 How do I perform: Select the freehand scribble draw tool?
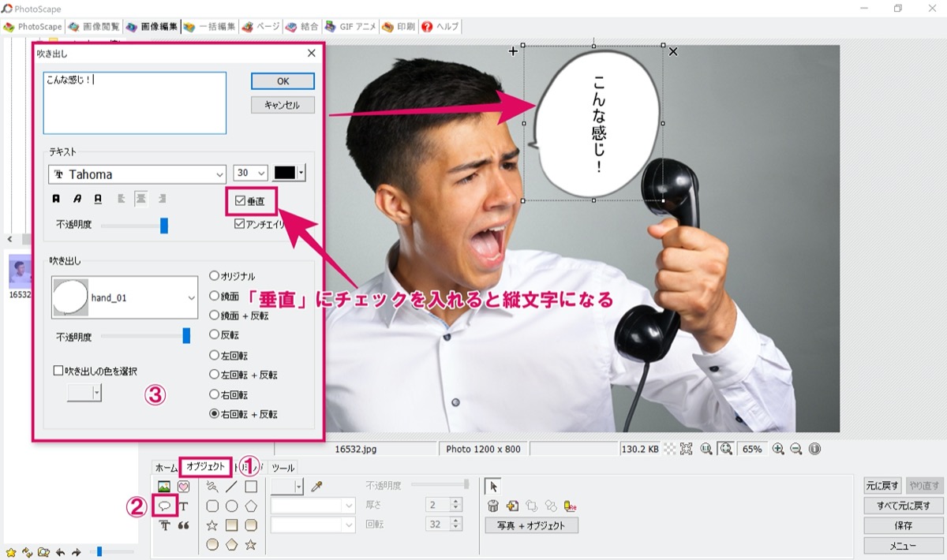click(212, 487)
